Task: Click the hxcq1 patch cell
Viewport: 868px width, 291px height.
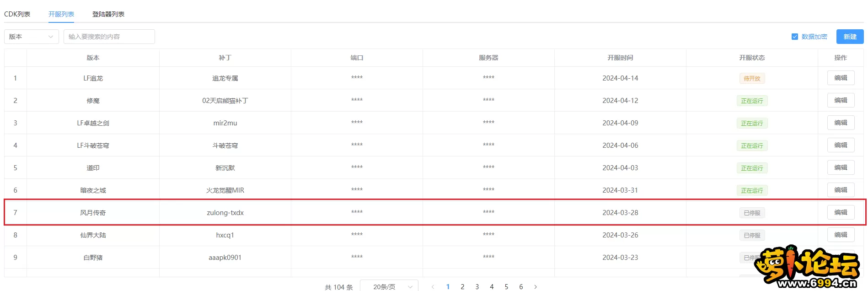Action: (225, 235)
